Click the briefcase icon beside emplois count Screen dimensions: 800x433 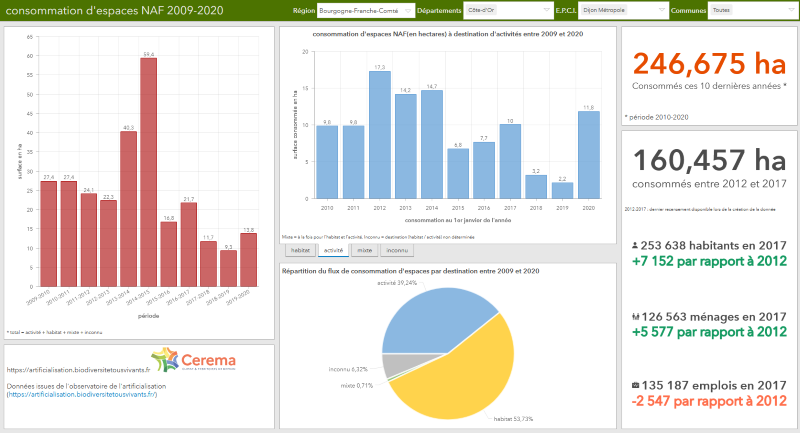pos(637,384)
